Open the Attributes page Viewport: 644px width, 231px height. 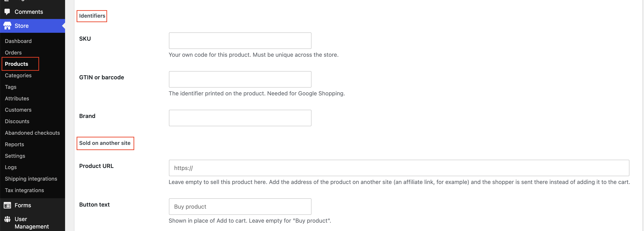pos(17,99)
